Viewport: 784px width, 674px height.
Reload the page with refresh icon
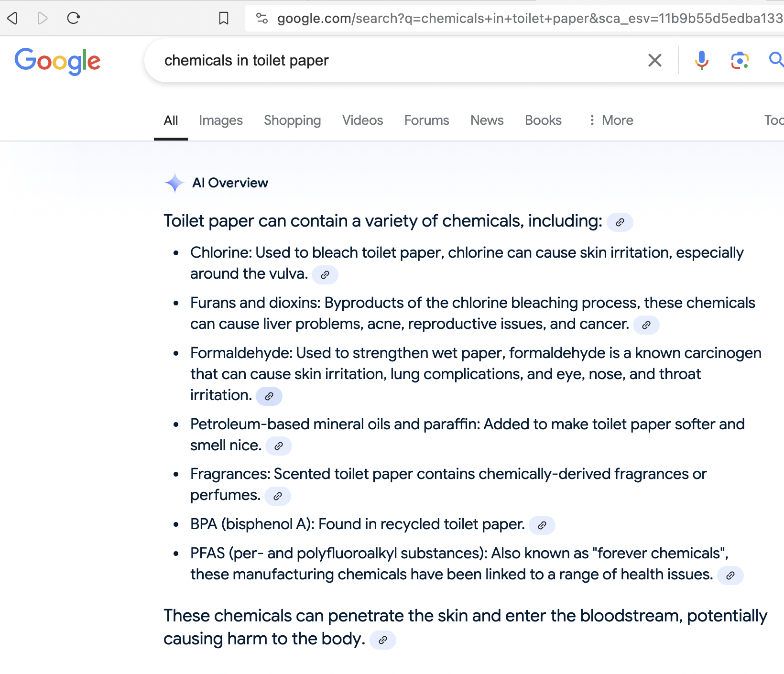coord(73,18)
